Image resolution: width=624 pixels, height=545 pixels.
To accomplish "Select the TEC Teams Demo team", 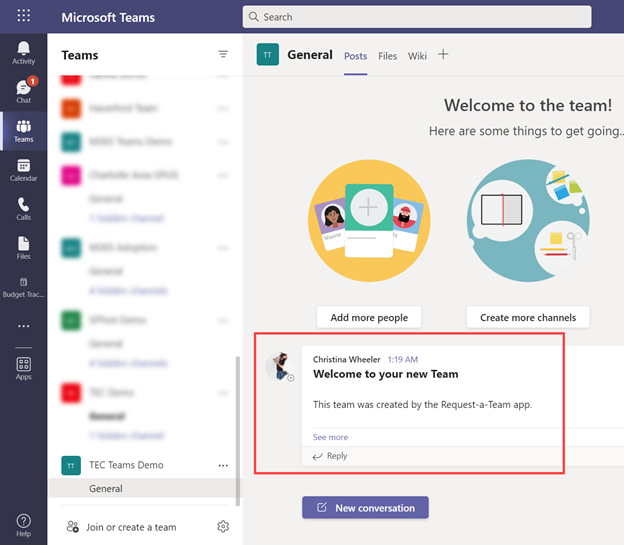I will point(126,465).
